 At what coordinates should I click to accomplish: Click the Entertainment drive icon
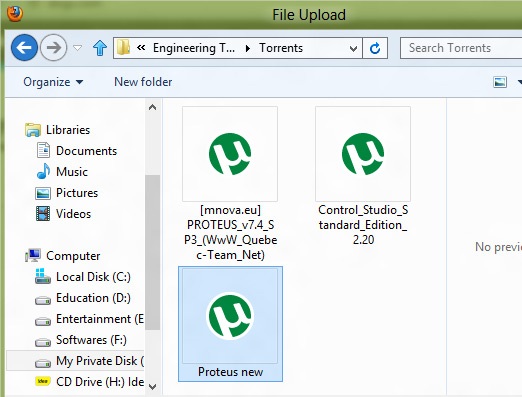[x=43, y=322]
